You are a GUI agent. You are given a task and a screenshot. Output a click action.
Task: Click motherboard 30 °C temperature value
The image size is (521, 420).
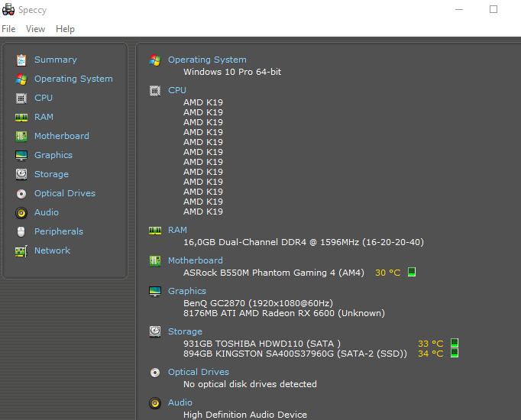(388, 273)
